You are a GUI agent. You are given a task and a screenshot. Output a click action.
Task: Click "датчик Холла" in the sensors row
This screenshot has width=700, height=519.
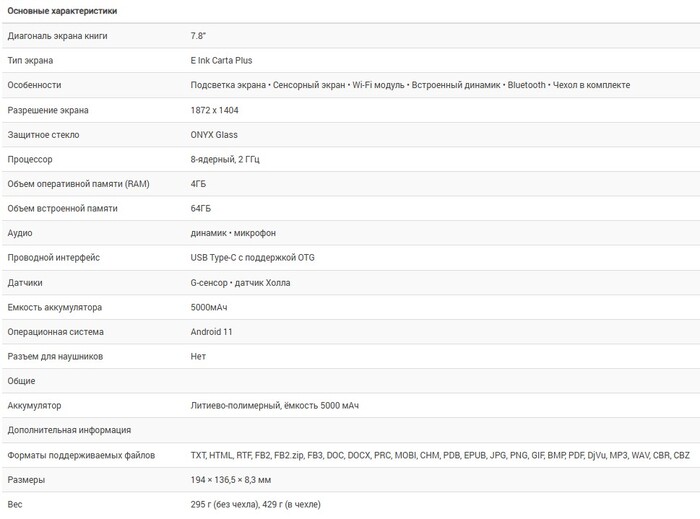262,283
